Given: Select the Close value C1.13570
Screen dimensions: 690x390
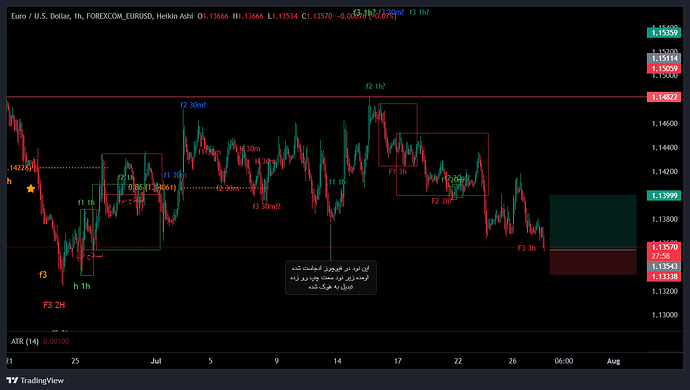Looking at the screenshot, I should click(x=317, y=16).
